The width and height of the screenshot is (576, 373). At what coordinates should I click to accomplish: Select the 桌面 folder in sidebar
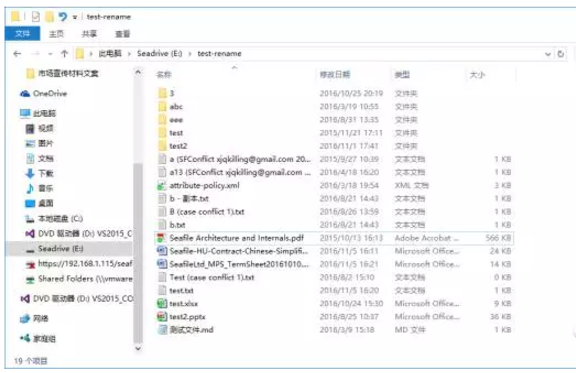point(39,203)
